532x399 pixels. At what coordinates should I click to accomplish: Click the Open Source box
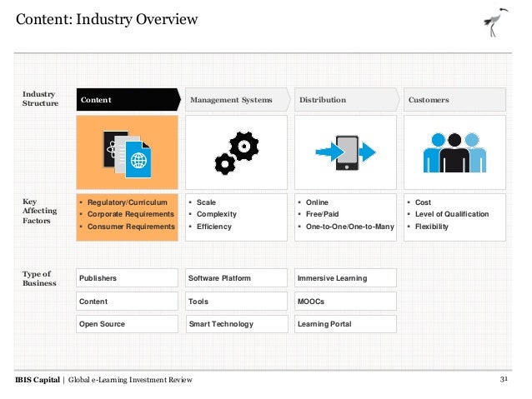pos(127,324)
